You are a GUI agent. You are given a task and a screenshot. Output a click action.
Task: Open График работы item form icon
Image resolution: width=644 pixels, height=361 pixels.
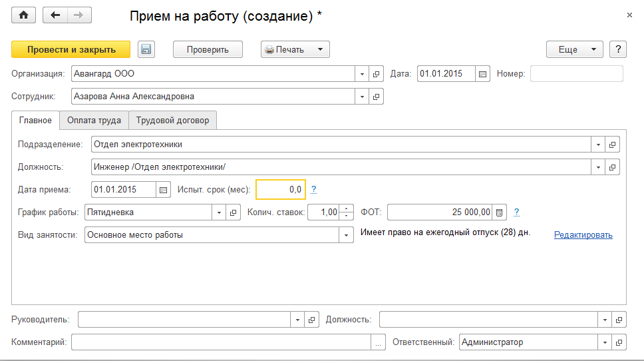pyautogui.click(x=234, y=212)
